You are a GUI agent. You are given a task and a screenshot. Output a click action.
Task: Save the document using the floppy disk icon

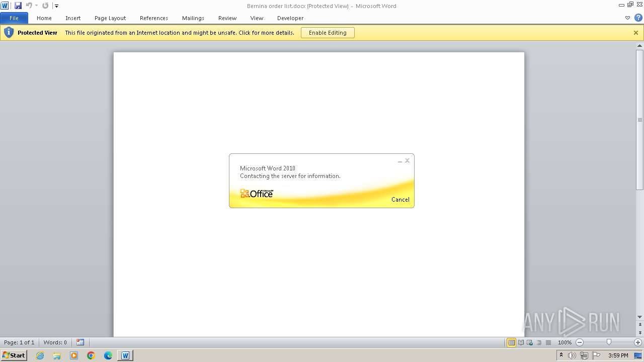(18, 6)
